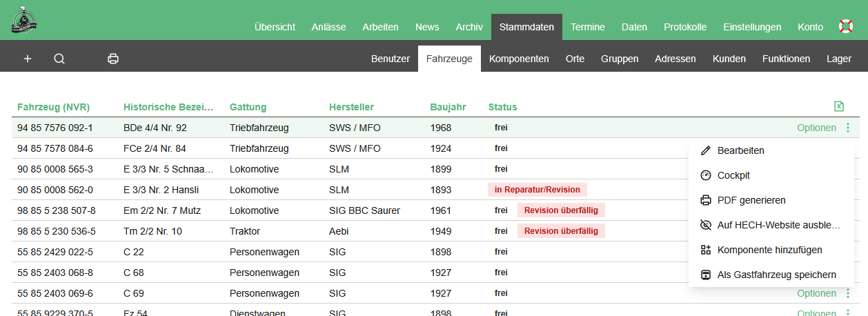Open the Übersicht main menu

click(x=275, y=27)
